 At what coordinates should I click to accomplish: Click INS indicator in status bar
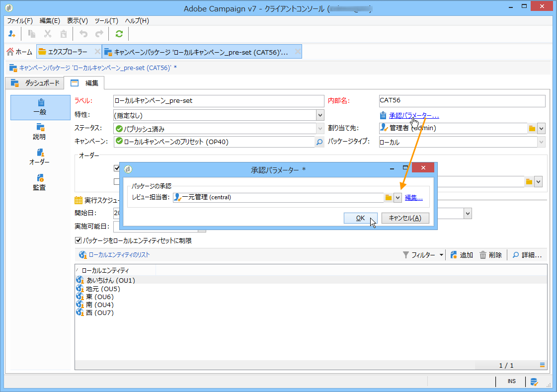pos(511,382)
